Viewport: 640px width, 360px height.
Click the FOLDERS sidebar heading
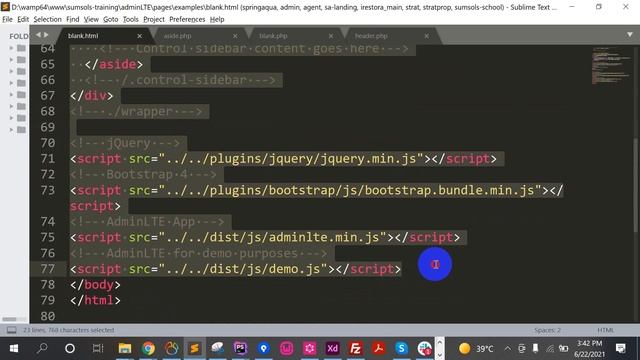[x=19, y=36]
